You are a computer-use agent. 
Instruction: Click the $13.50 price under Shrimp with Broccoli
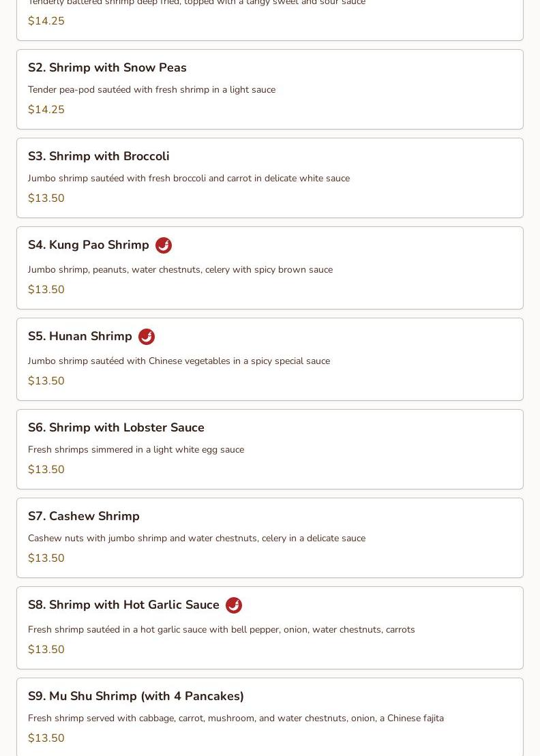tap(46, 198)
